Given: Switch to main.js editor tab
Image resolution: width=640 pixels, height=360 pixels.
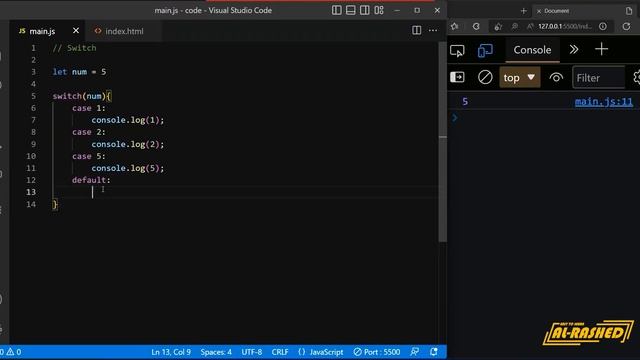Looking at the screenshot, I should click(x=42, y=31).
